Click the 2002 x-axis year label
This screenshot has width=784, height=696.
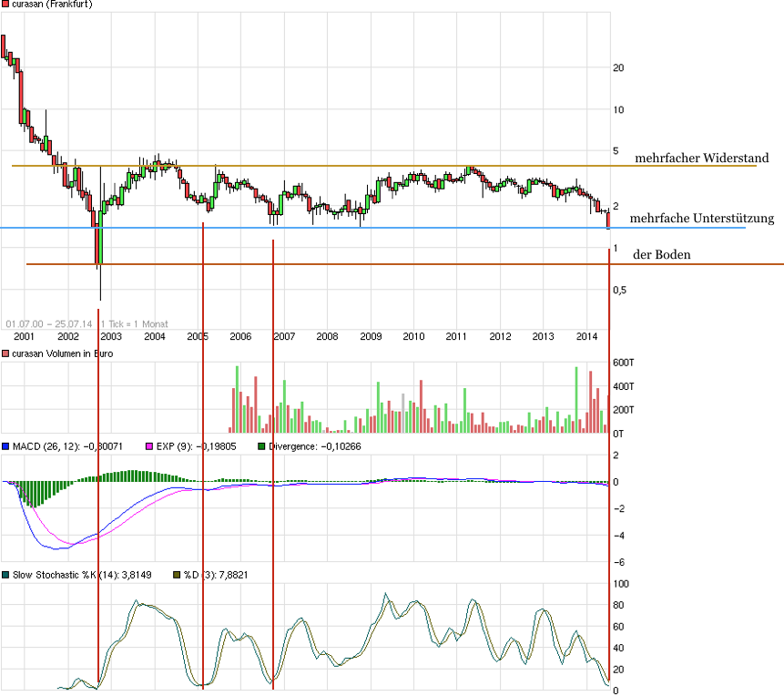(68, 336)
